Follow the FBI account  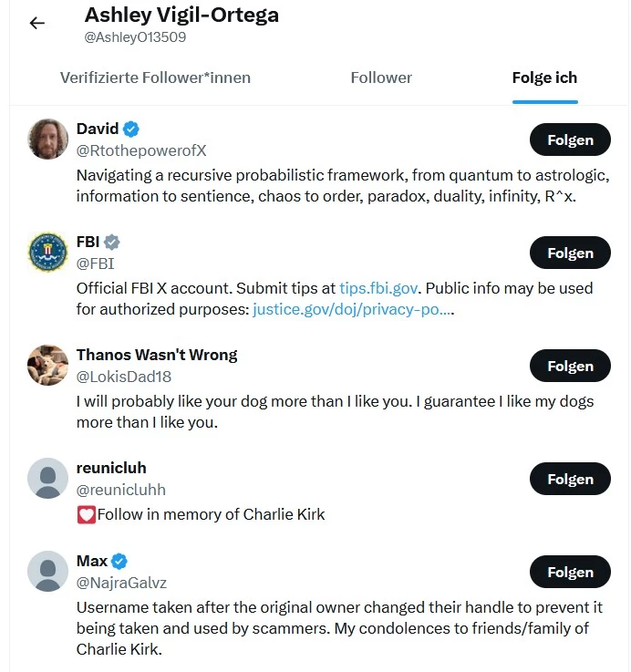point(570,253)
